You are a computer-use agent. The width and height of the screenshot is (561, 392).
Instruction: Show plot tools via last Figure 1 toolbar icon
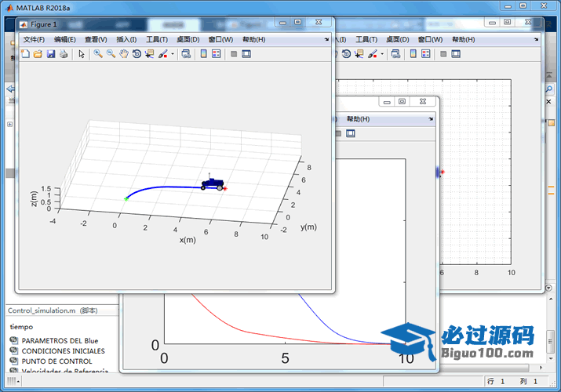(x=246, y=54)
